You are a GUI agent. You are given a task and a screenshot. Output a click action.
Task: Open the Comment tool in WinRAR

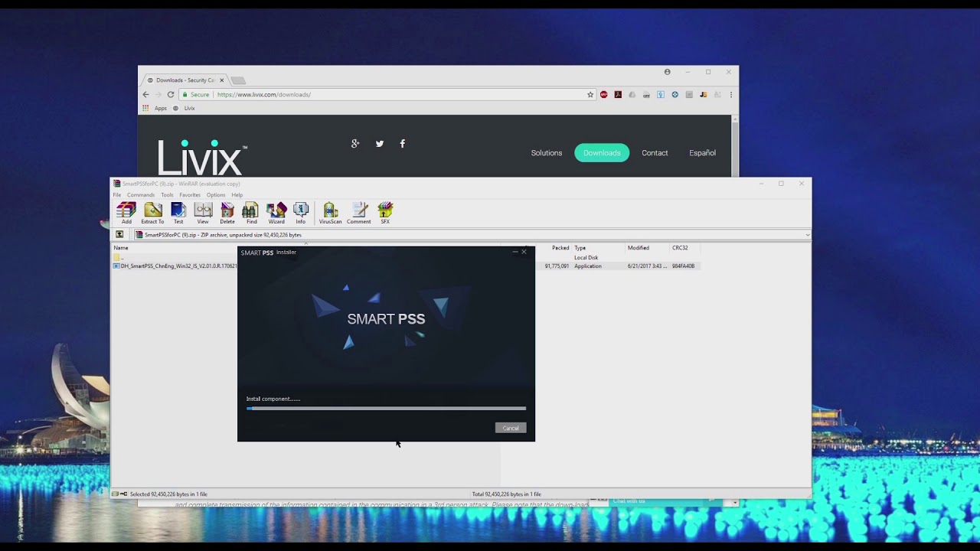[359, 213]
